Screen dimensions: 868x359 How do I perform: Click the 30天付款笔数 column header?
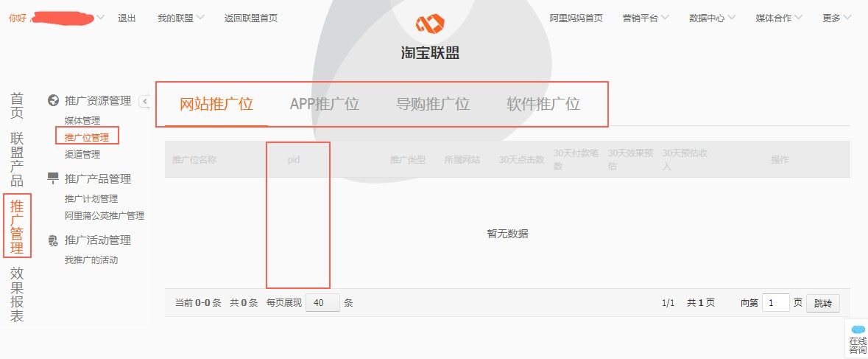pos(576,159)
